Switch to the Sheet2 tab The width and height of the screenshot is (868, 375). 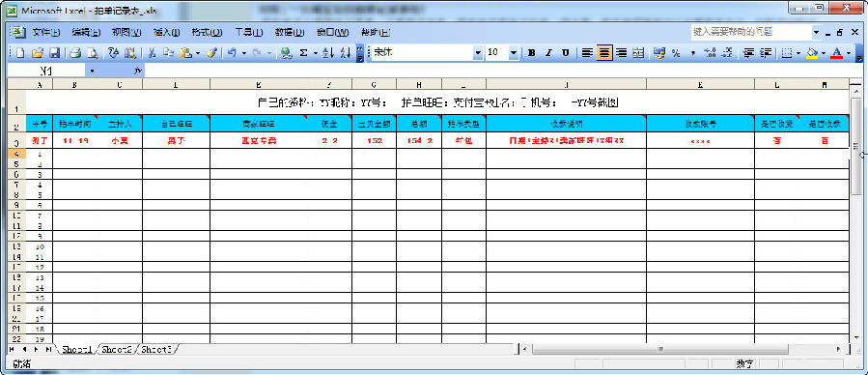117,349
